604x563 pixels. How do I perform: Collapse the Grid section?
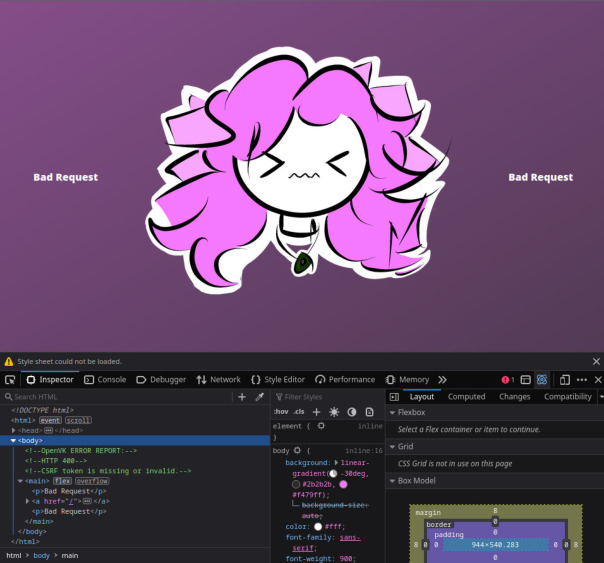[393, 447]
